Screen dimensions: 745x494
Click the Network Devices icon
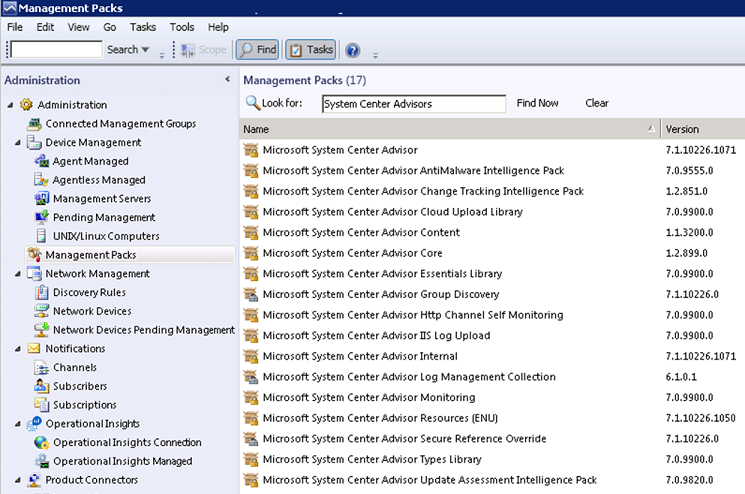(42, 311)
